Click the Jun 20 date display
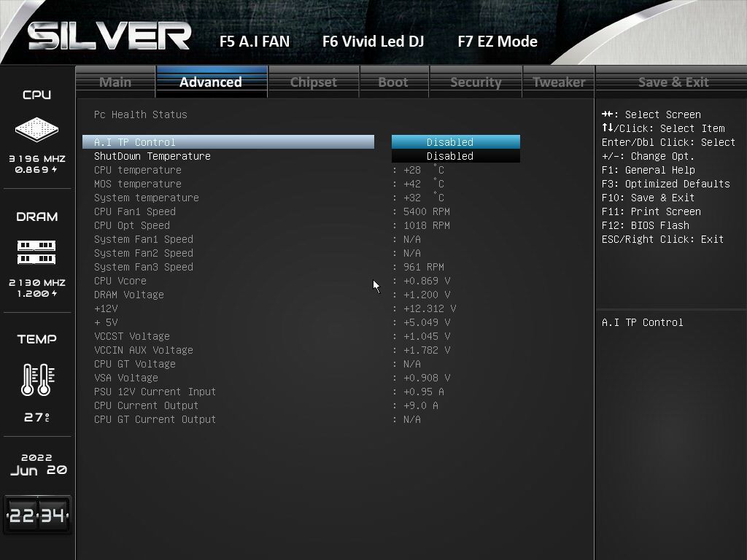Viewport: 747px width, 560px height. point(38,470)
